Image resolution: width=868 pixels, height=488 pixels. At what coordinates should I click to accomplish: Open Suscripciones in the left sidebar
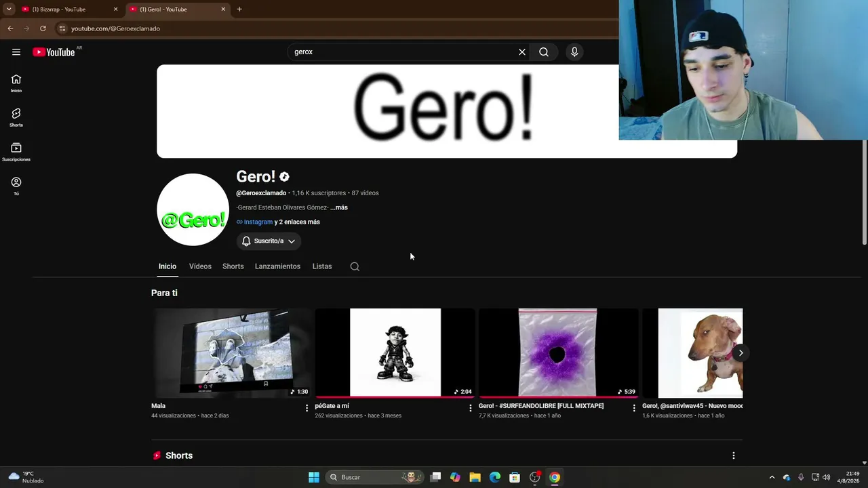[x=16, y=152]
